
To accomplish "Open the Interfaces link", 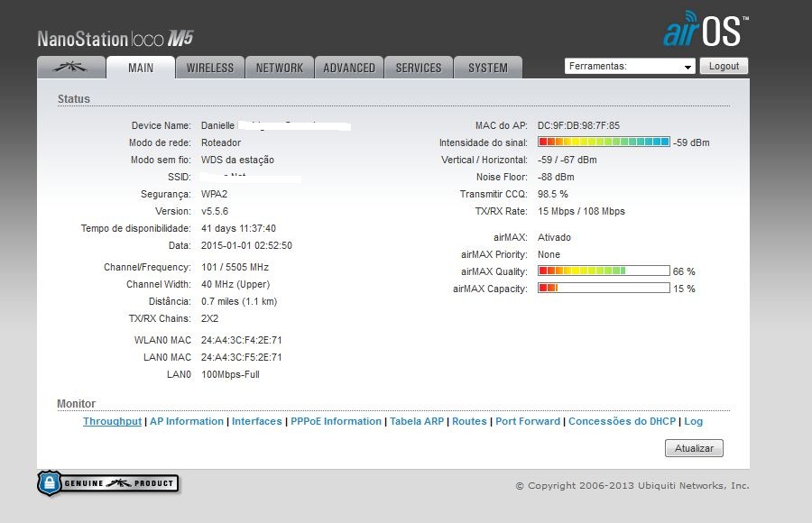I will click(x=257, y=421).
